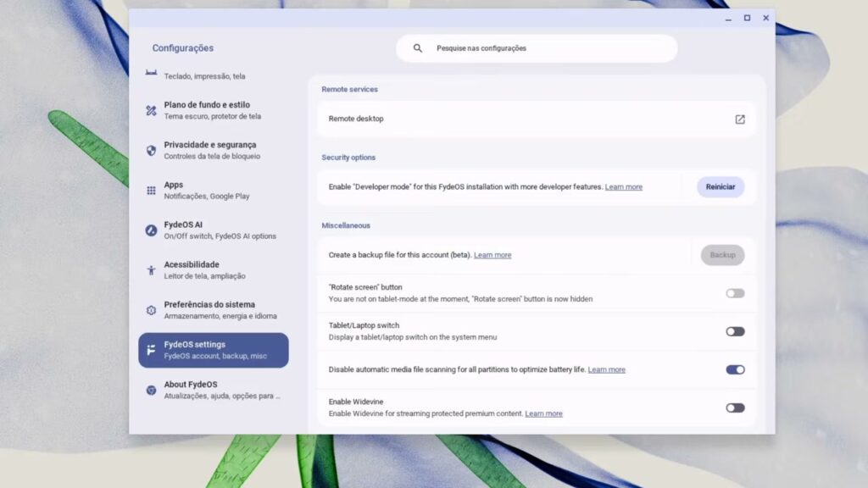Click the FydeOS settings sidebar icon
Image resolution: width=868 pixels, height=488 pixels.
[x=151, y=350]
